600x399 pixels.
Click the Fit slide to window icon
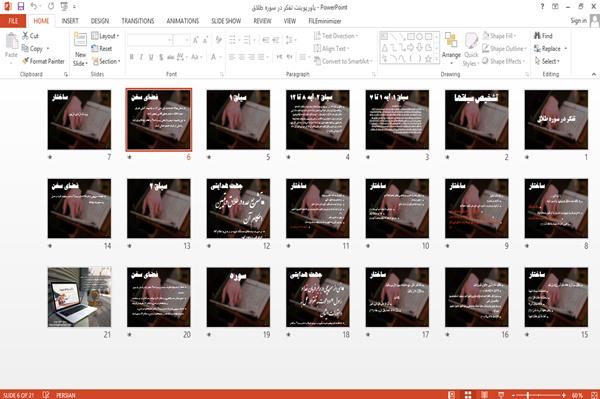[x=594, y=395]
